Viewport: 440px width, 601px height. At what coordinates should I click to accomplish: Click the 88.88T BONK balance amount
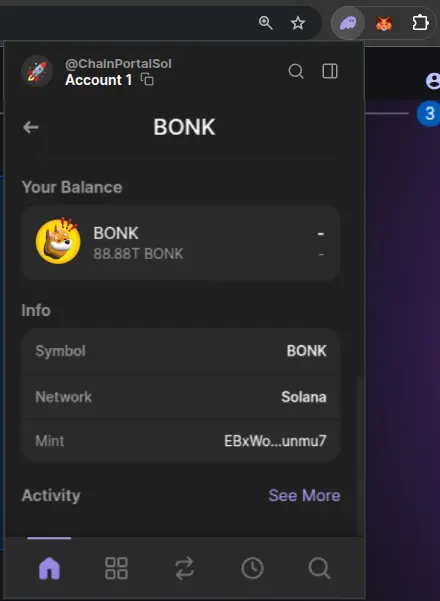[x=138, y=254]
